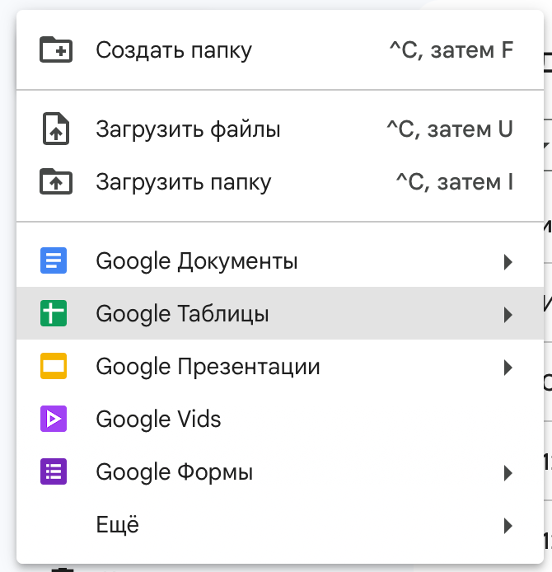
Task: Select the Google Презентации label
Action: click(208, 367)
